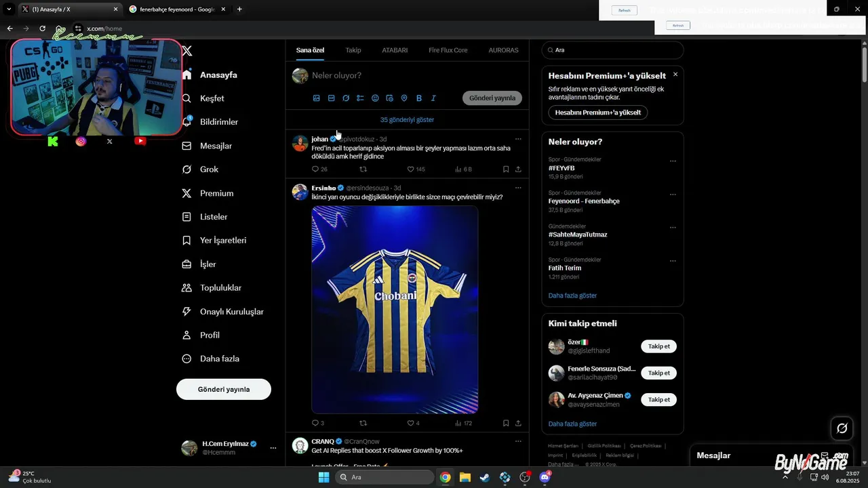868x488 pixels.
Task: Open options for #FEYvFB trend
Action: (x=673, y=161)
